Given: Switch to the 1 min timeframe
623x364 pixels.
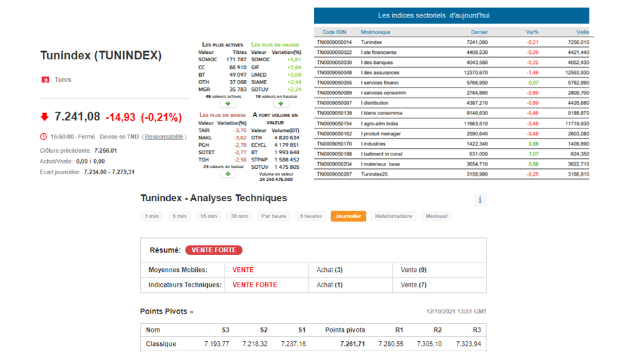Looking at the screenshot, I should 152,216.
